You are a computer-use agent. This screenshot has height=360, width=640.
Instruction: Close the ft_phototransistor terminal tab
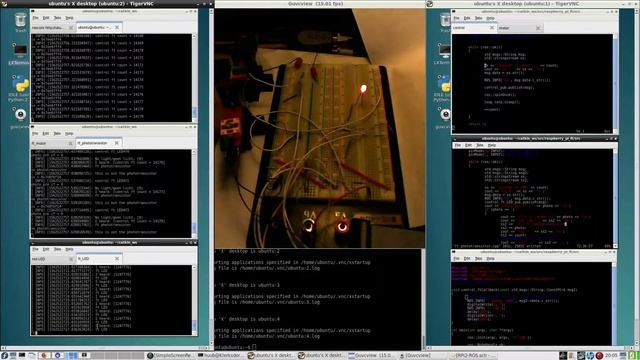[x=117, y=143]
